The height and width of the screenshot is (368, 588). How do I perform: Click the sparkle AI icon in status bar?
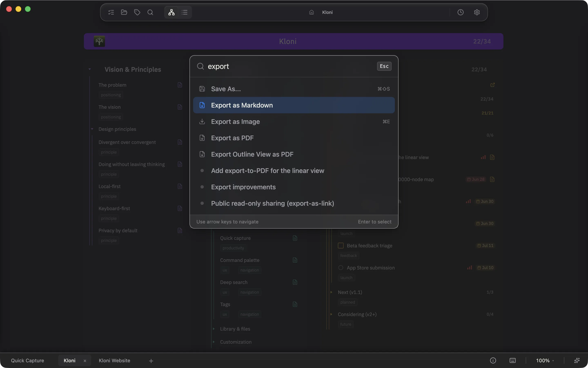pyautogui.click(x=577, y=360)
